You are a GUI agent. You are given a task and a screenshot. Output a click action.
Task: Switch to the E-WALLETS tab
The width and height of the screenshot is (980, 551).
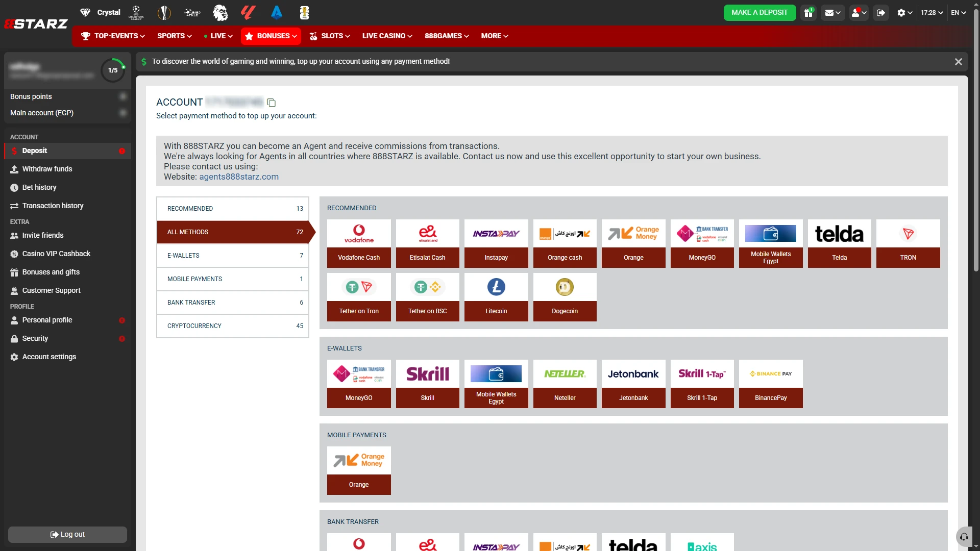(x=233, y=256)
